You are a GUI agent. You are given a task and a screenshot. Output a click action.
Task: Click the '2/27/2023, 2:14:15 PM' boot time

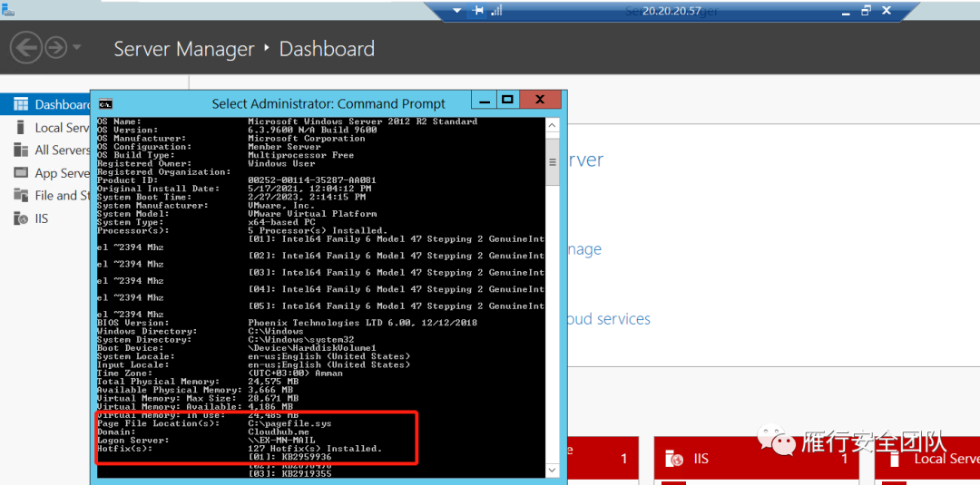coord(307,198)
